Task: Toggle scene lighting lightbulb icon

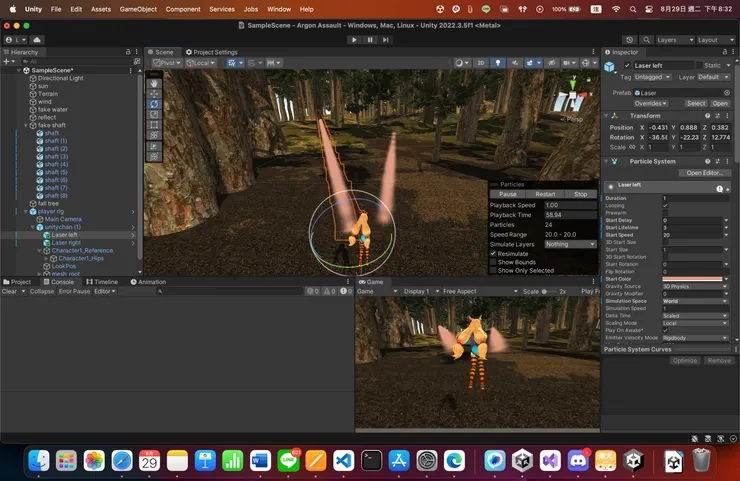Action: [x=499, y=62]
